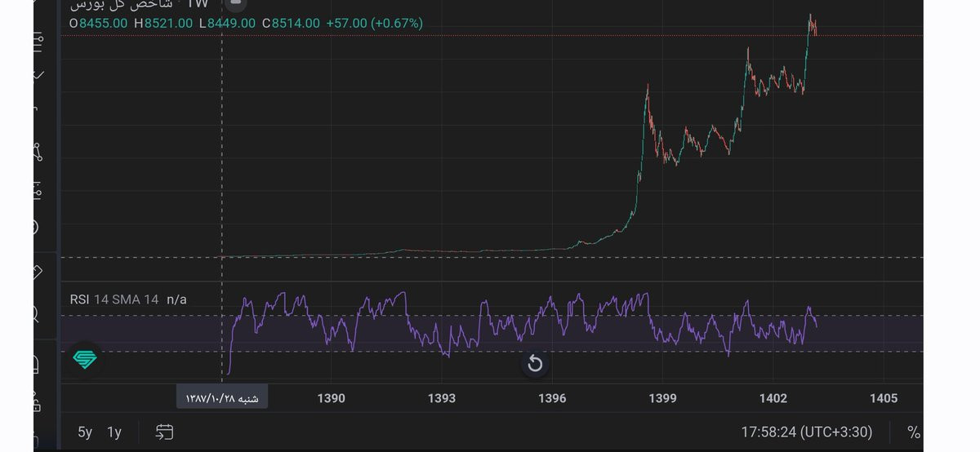Click the low value L8449.00
Screen dimensions: 980x452
point(227,24)
